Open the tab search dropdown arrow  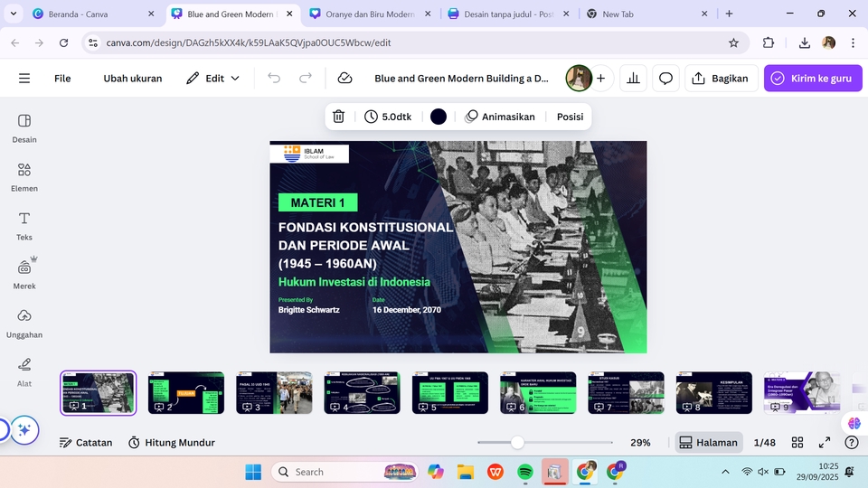pyautogui.click(x=14, y=14)
